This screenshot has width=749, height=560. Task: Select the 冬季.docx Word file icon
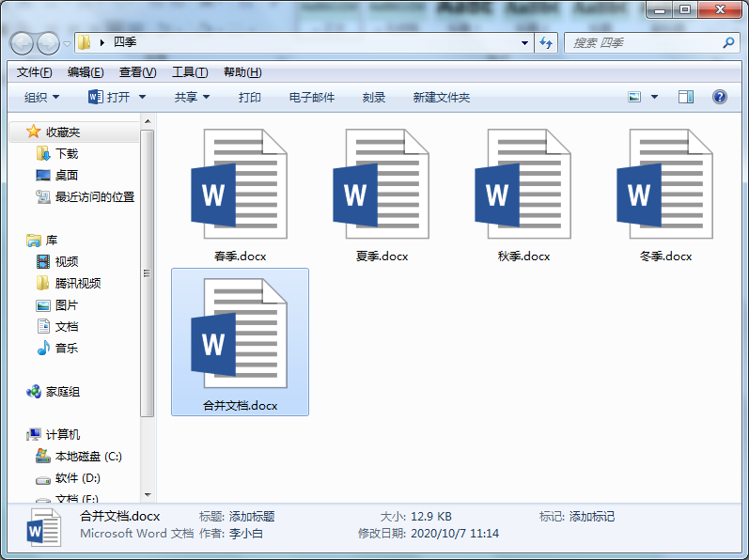point(665,184)
